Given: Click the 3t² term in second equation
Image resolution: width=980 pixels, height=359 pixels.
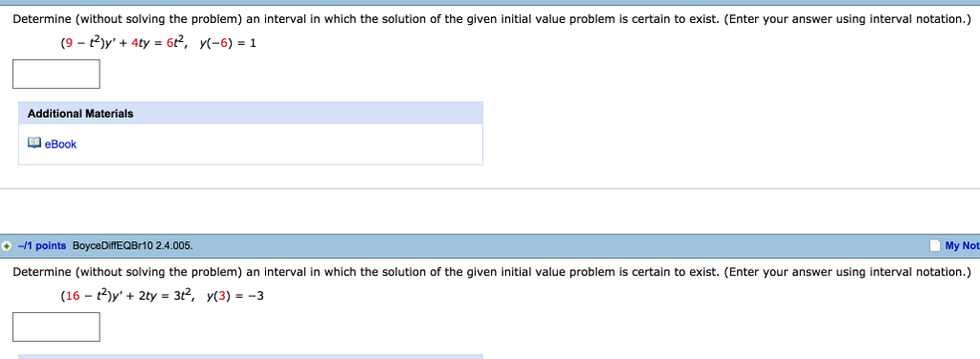Looking at the screenshot, I should click(x=185, y=296).
